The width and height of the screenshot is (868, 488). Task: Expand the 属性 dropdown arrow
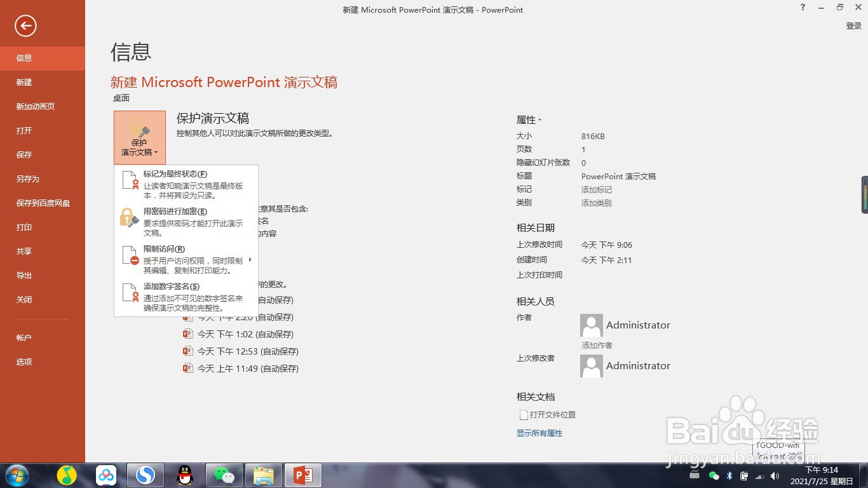[x=539, y=120]
